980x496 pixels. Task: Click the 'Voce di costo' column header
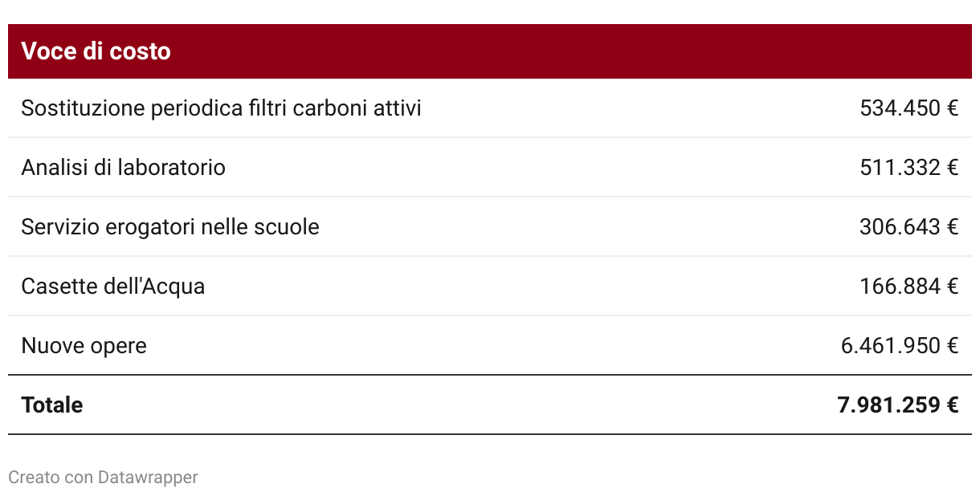pyautogui.click(x=96, y=51)
